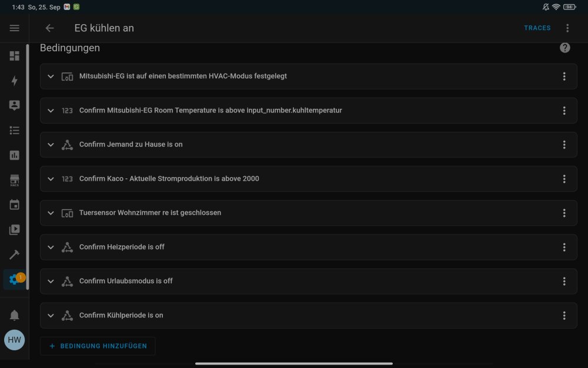The width and height of the screenshot is (588, 368).
Task: Expand the Heizperiode is off condition
Action: point(51,247)
